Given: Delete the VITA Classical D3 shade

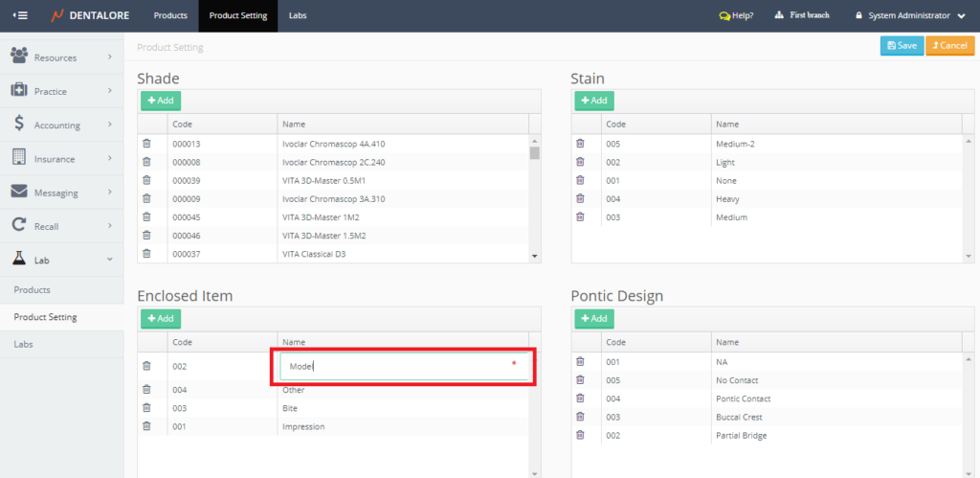Looking at the screenshot, I should (146, 253).
